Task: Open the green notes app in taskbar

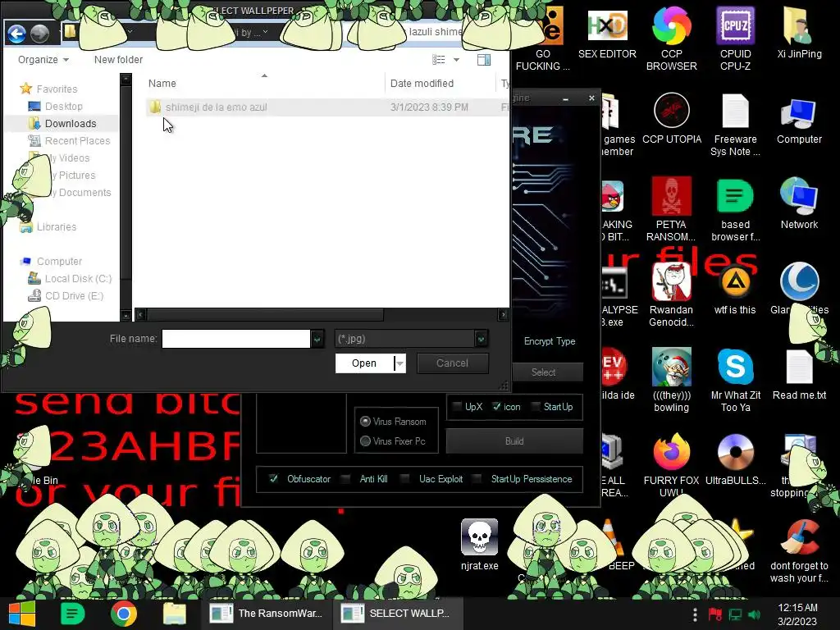Action: pyautogui.click(x=73, y=614)
